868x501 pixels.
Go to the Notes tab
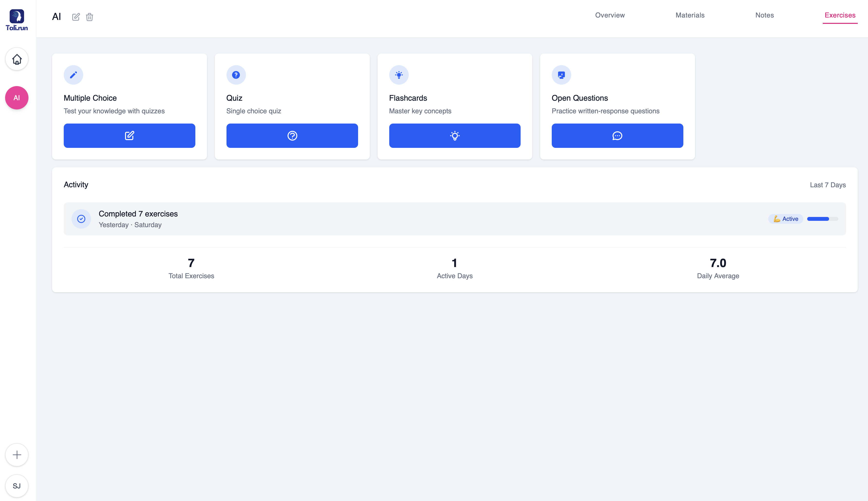(x=764, y=15)
